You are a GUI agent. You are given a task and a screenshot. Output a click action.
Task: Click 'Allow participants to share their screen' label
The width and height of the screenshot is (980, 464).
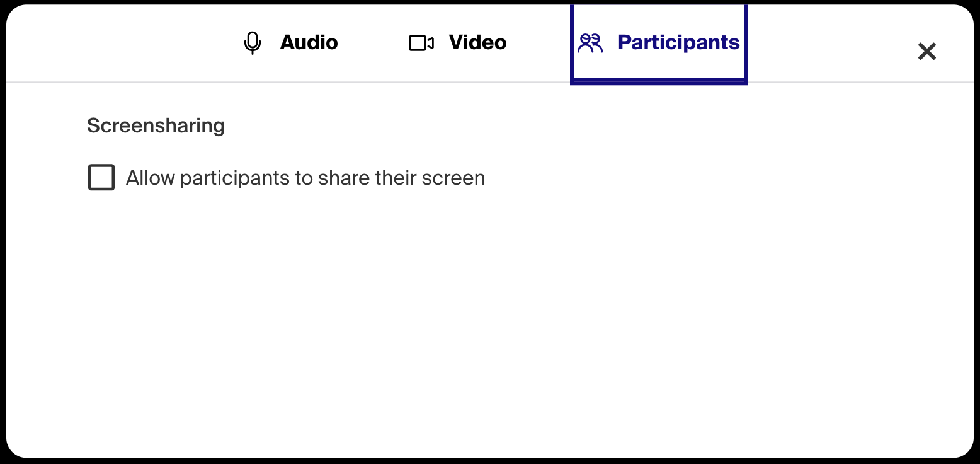pyautogui.click(x=305, y=178)
